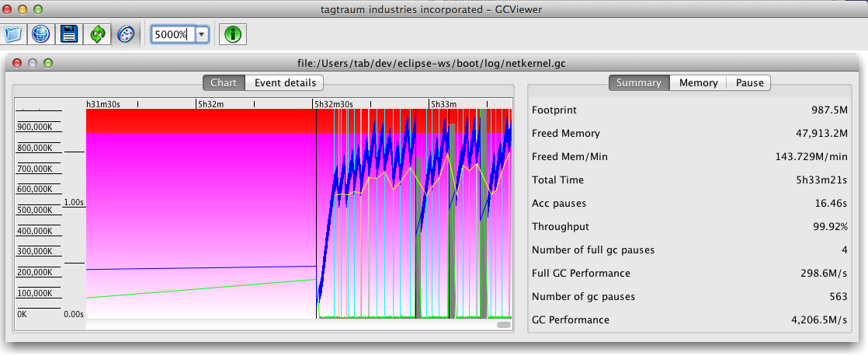868x356 pixels.
Task: Open the Memory tab
Action: pyautogui.click(x=698, y=82)
